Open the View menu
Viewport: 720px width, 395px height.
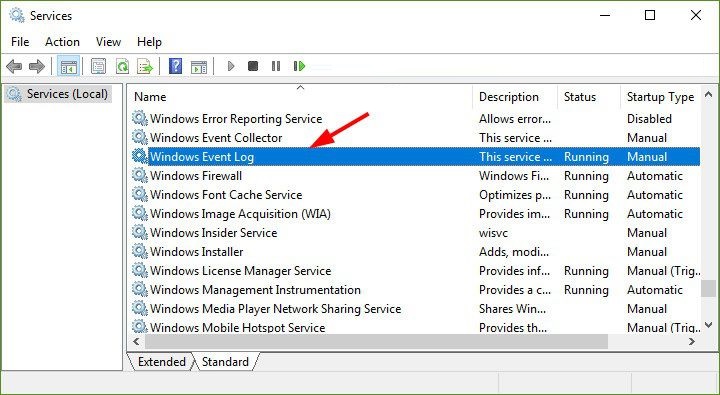click(x=108, y=42)
